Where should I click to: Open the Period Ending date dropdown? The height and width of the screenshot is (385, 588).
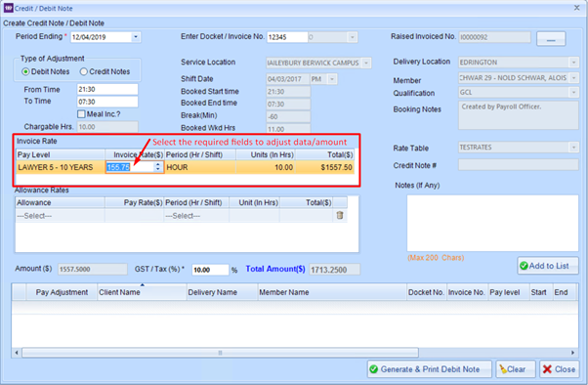coord(136,37)
